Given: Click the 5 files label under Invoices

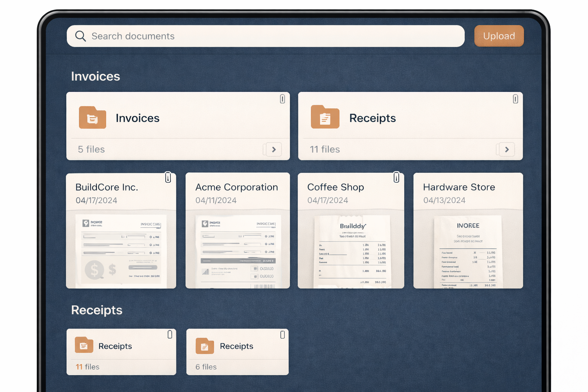Looking at the screenshot, I should (x=91, y=149).
